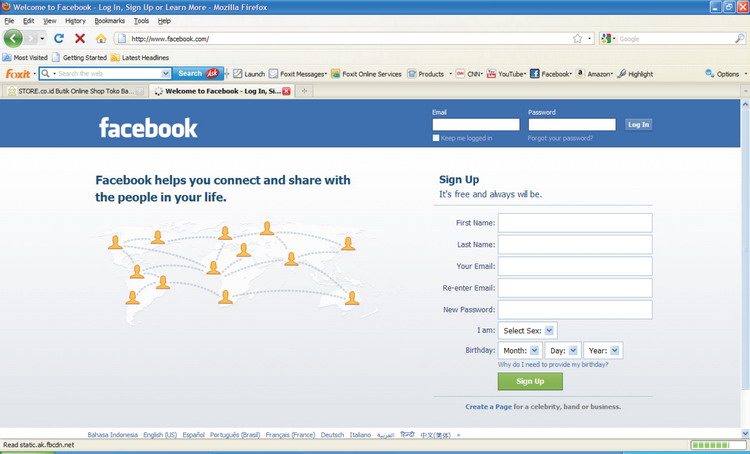This screenshot has width=750, height=454.
Task: Open the Edit menu
Action: pos(28,21)
